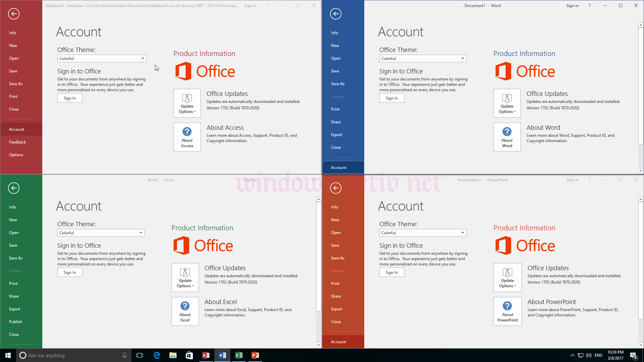The image size is (644, 362).
Task: Open the Office Theme dropdown in PowerPoint
Action: 463,233
